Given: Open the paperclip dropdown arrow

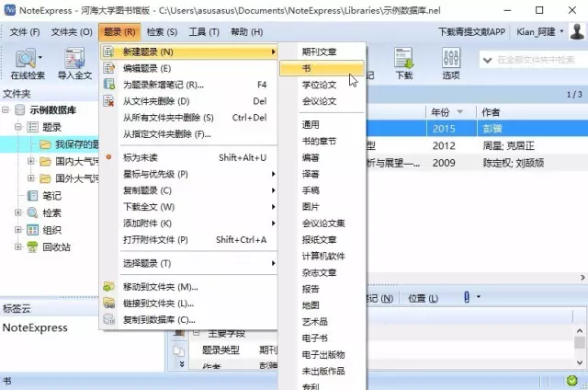Looking at the screenshot, I should pos(479,297).
